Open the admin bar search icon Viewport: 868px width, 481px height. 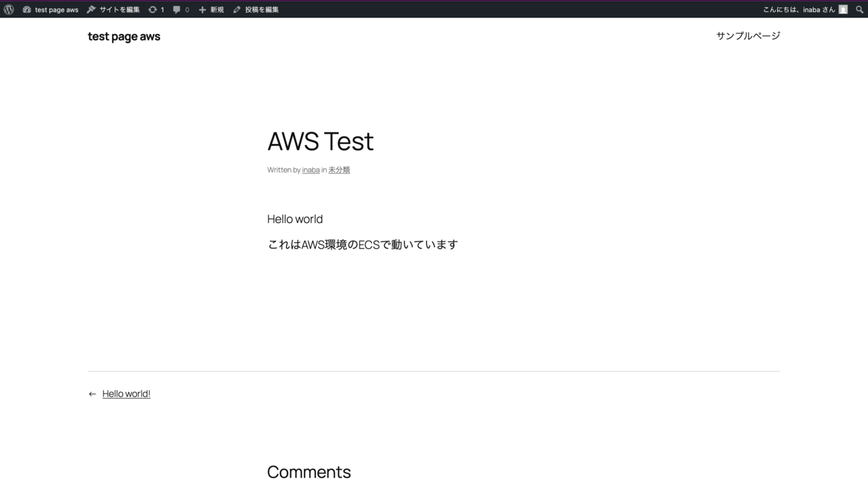pos(860,9)
